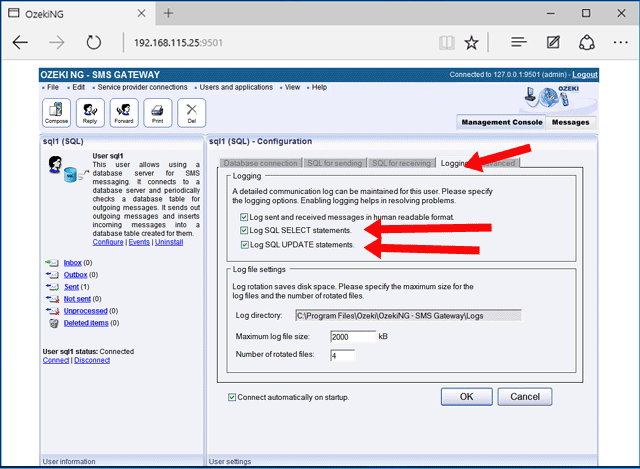Open the Inbox link
640x469 pixels.
point(73,263)
